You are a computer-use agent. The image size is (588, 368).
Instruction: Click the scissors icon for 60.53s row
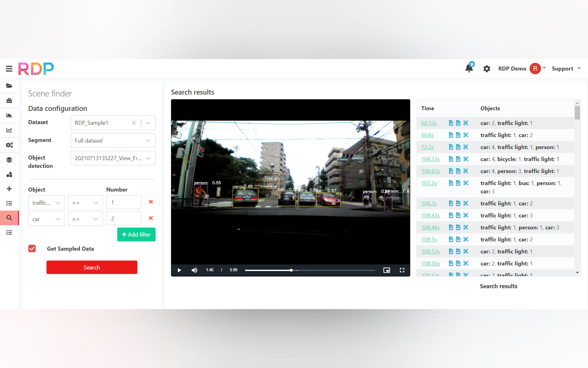point(466,123)
